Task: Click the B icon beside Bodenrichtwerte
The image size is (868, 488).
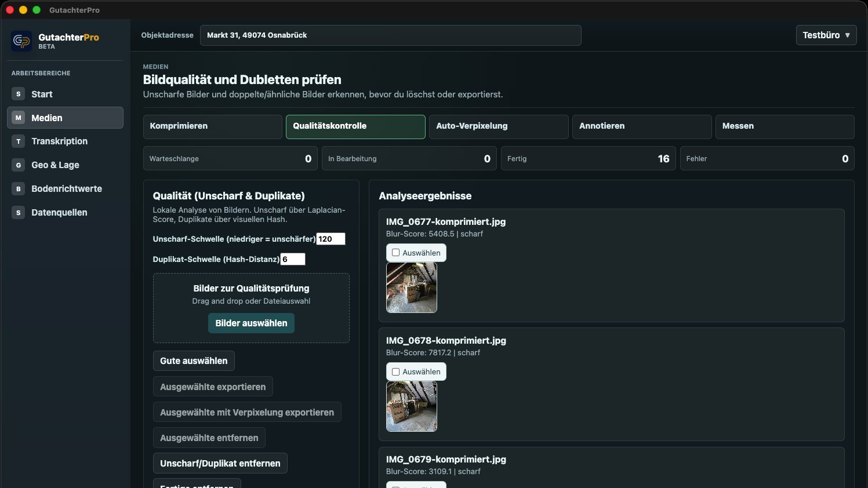Action: click(19, 189)
